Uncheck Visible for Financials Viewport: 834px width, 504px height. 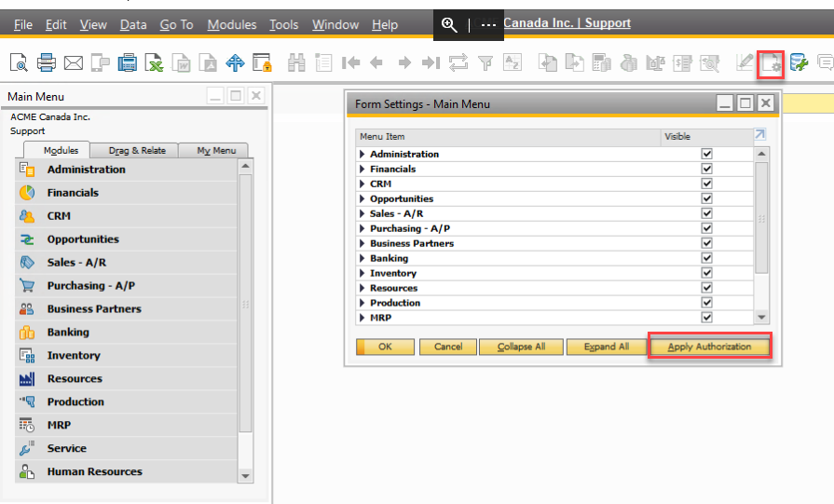(706, 169)
